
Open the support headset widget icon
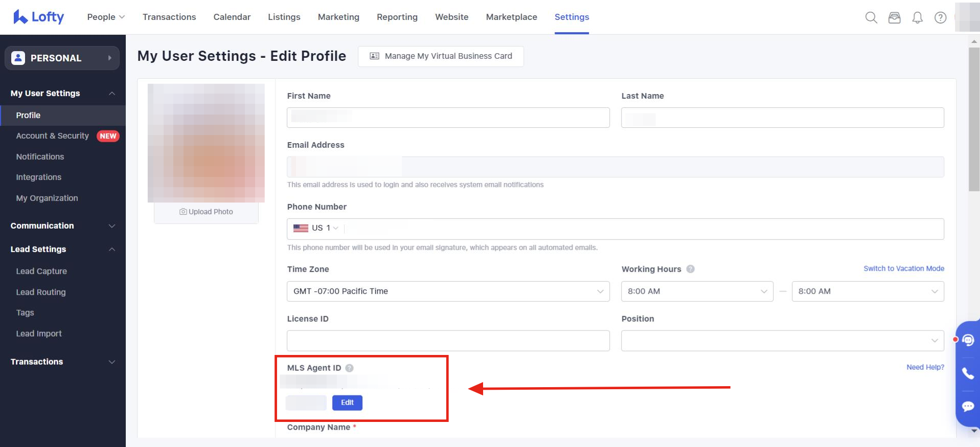click(x=968, y=340)
